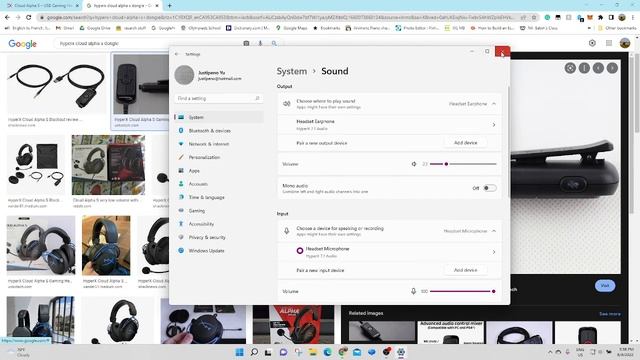The width and height of the screenshot is (640, 360).
Task: Open File Explorer from the taskbar
Action: click(313, 352)
